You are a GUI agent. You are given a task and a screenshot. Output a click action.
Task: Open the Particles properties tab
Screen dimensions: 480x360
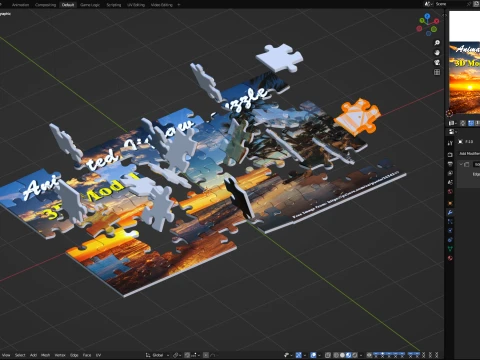[x=450, y=221]
